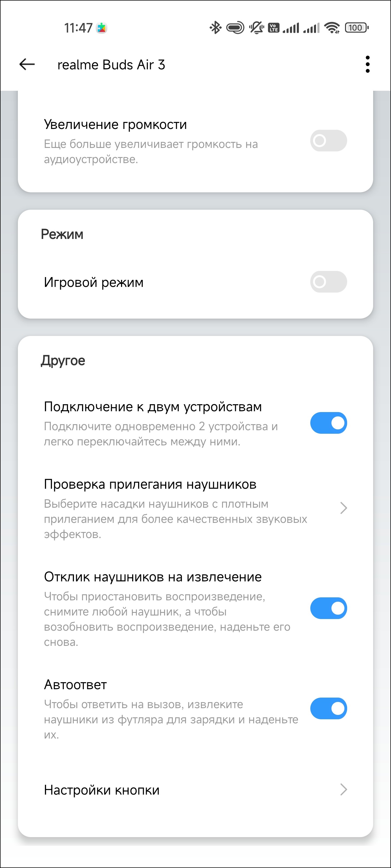This screenshot has height=868, width=391.
Task: Open the Проверка прилегания наушников chevron
Action: point(343,508)
